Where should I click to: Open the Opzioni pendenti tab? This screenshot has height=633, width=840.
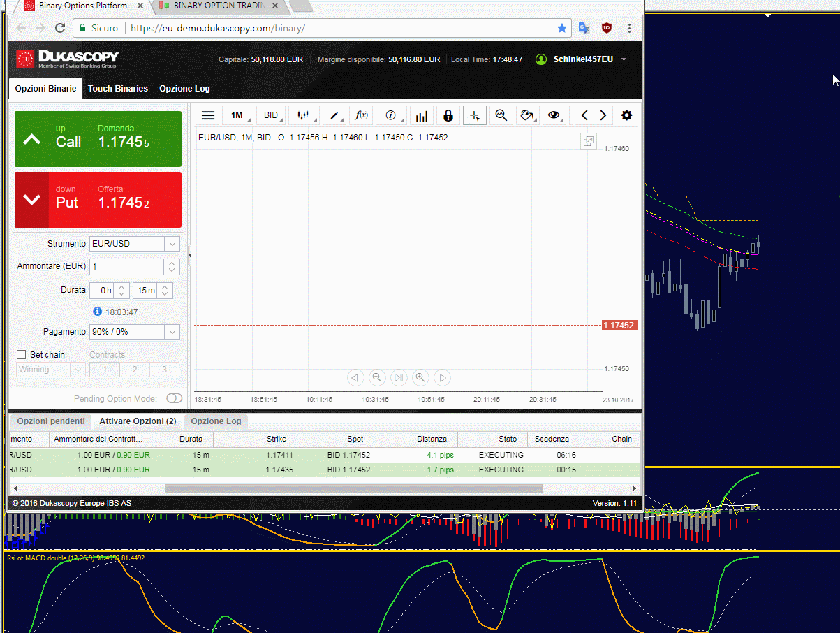click(x=51, y=421)
